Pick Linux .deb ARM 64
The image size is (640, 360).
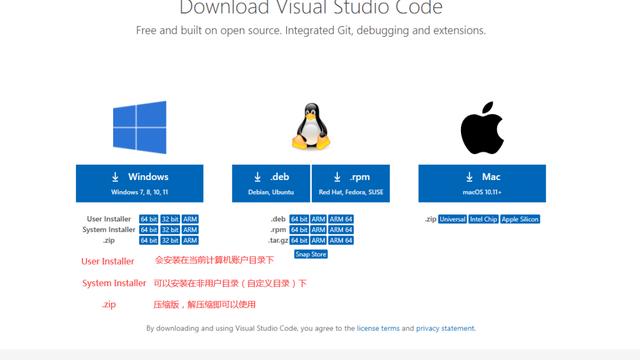point(341,219)
